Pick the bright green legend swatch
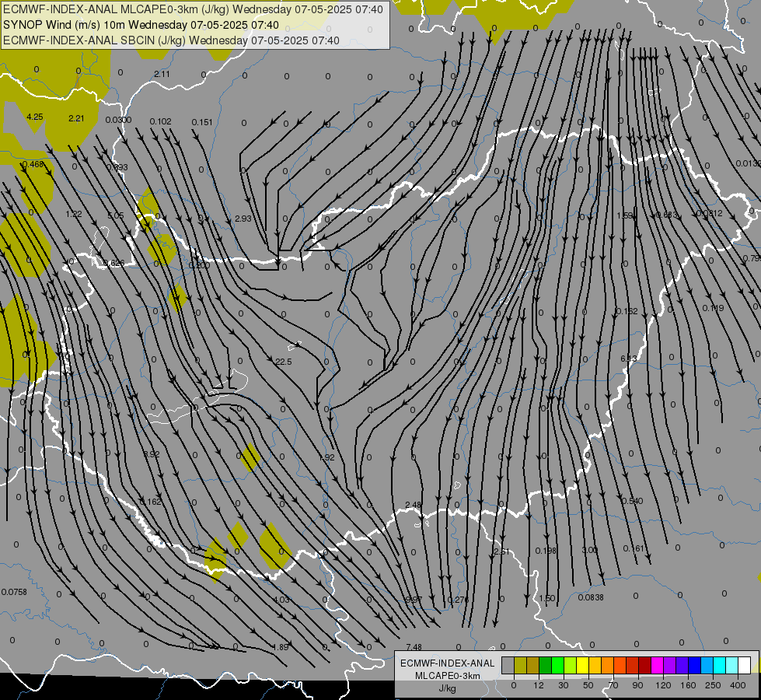 point(557,666)
